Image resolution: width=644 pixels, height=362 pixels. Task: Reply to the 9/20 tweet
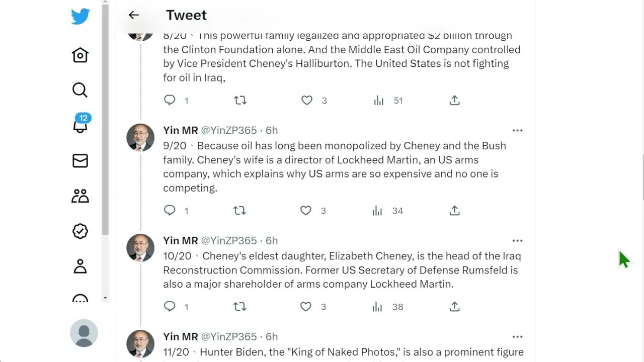point(170,211)
